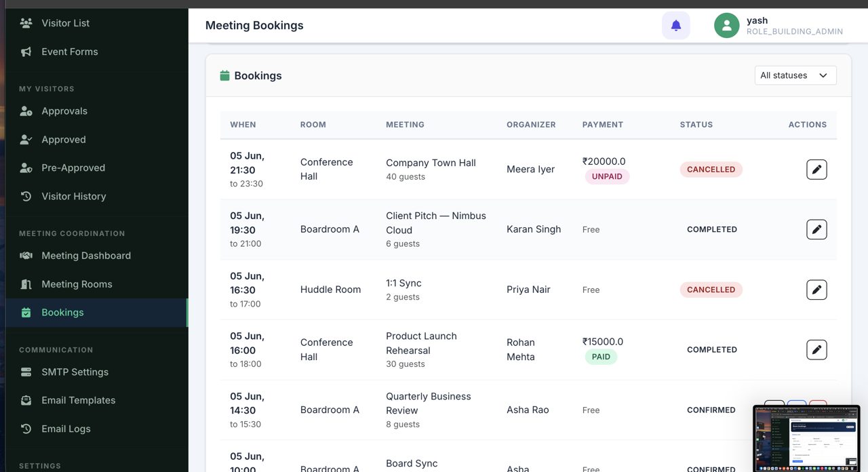The height and width of the screenshot is (472, 868).
Task: Click the Email Logs history icon
Action: click(x=26, y=429)
